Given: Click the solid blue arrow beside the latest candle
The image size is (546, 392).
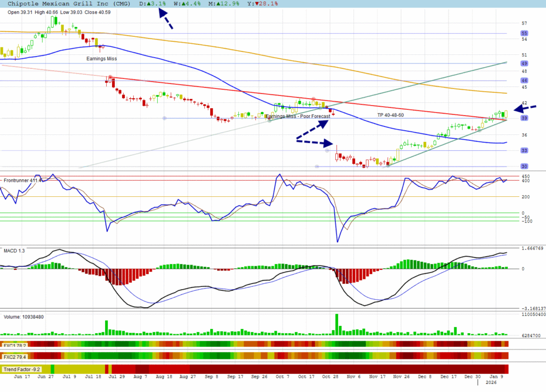Looking at the screenshot, I should tap(526, 107).
